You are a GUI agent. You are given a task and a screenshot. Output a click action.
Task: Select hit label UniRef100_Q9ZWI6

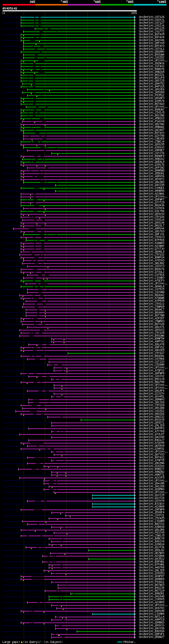[x=152, y=63]
